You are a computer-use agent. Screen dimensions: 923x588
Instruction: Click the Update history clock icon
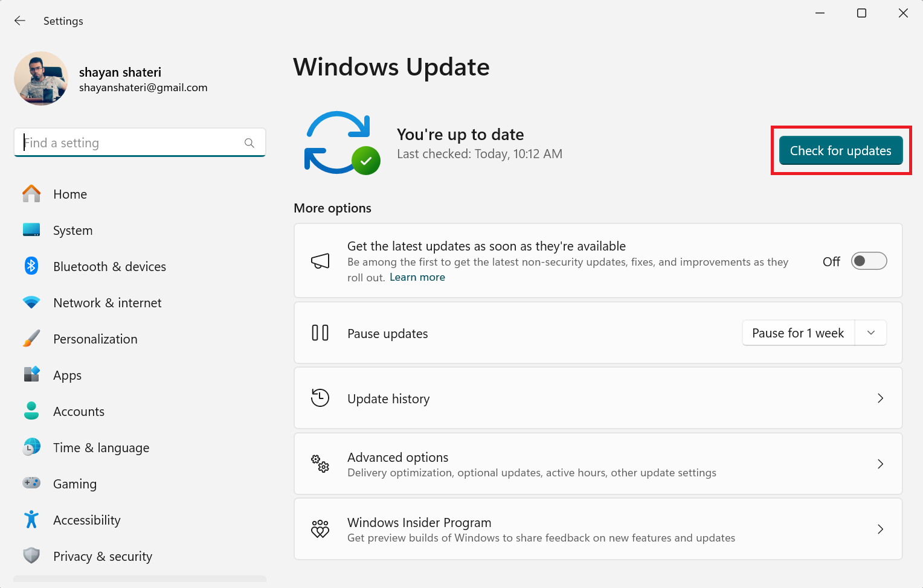(320, 398)
